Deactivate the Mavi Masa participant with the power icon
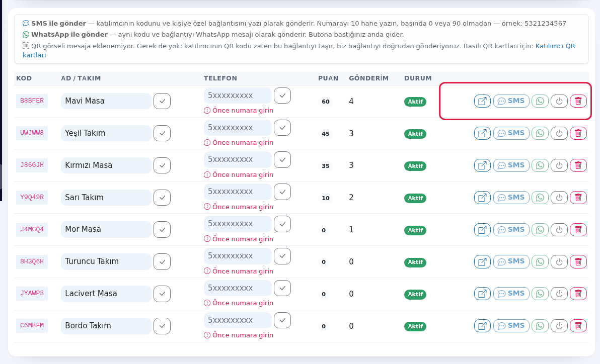 click(x=559, y=102)
